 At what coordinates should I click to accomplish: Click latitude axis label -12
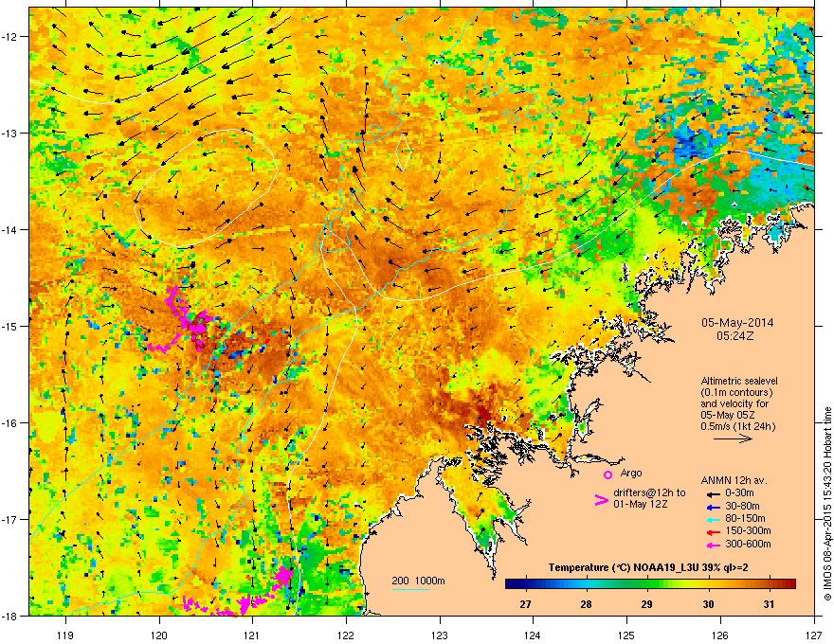click(10, 37)
